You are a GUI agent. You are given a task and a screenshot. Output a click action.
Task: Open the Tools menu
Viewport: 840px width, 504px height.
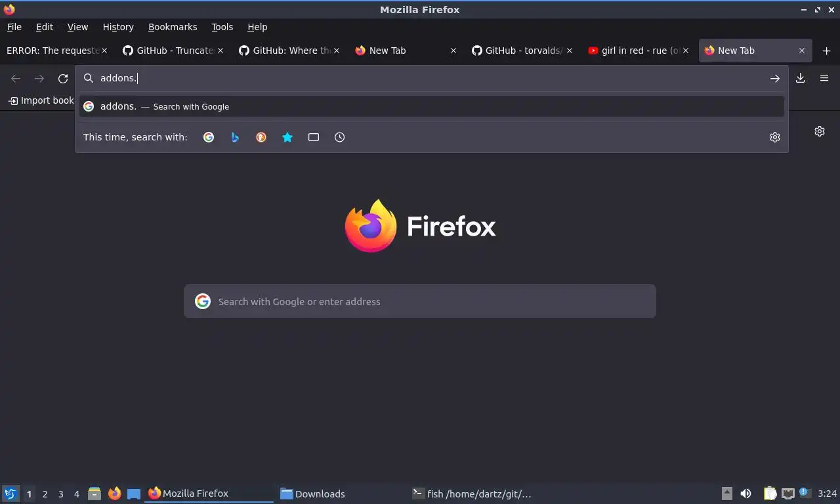click(x=222, y=27)
